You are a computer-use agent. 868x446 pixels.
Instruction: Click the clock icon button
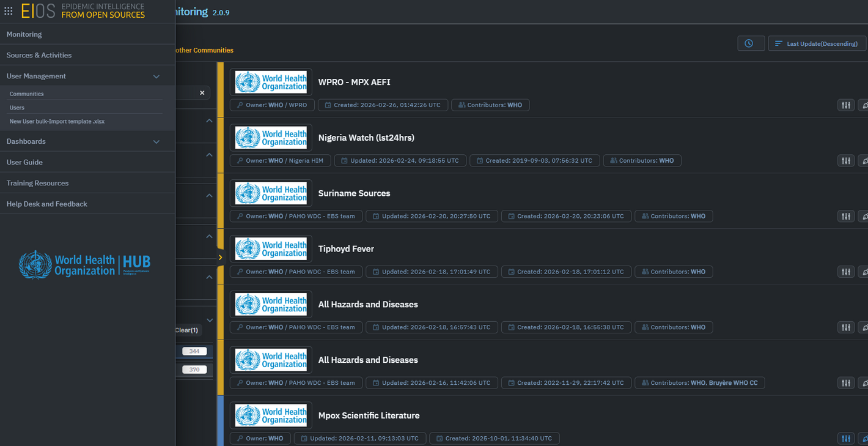click(750, 43)
